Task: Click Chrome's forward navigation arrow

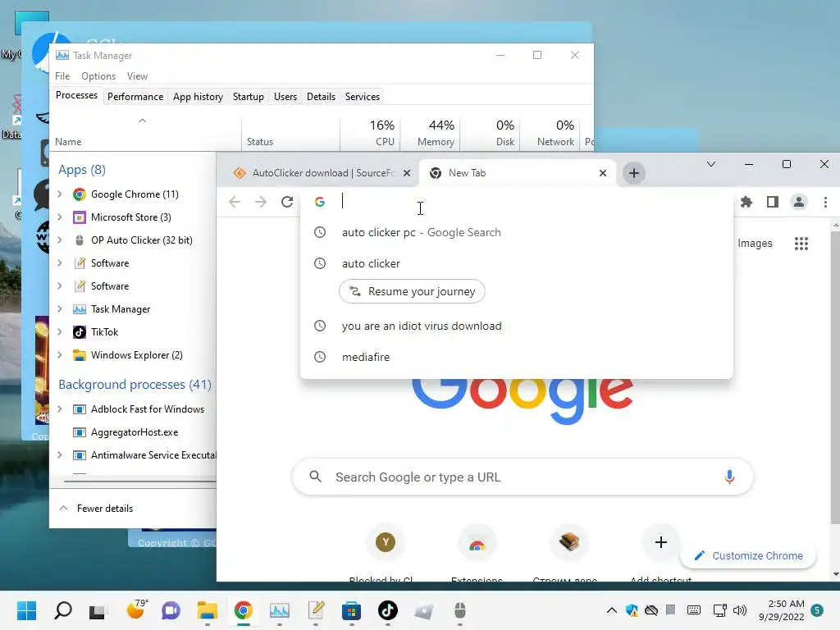Action: [261, 202]
